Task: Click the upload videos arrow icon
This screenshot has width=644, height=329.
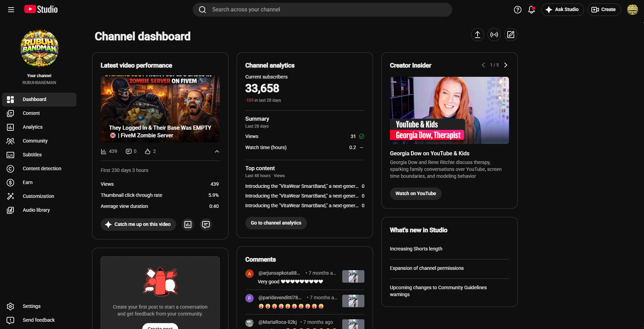Action: pyautogui.click(x=477, y=35)
